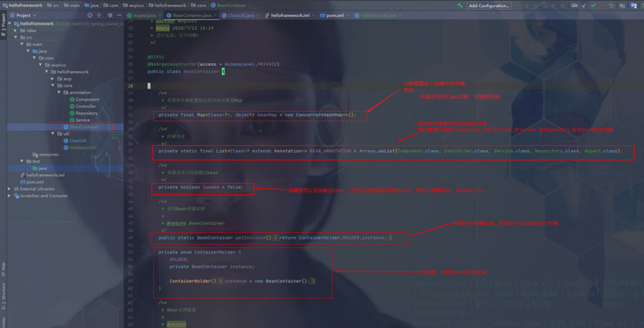This screenshot has width=644, height=328.
Task: Expand the .idea folder
Action: click(x=15, y=31)
